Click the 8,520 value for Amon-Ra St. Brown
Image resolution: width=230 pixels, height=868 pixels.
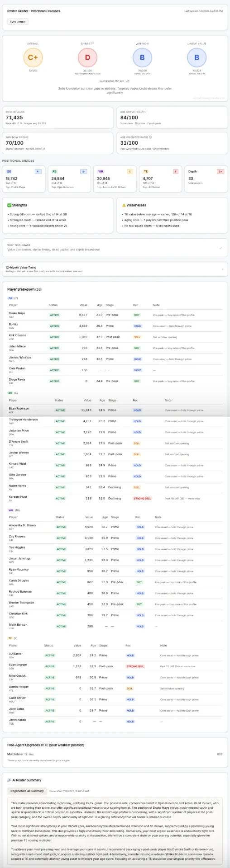tap(89, 527)
